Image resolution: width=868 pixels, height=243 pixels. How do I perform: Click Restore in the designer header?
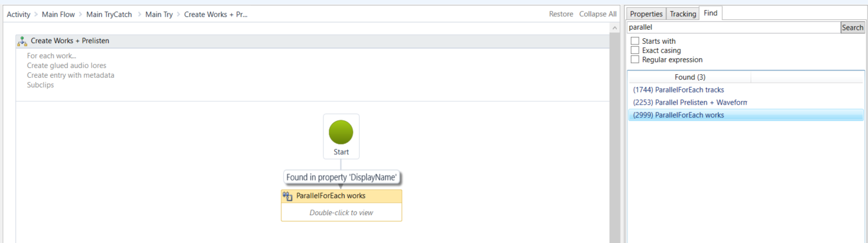pos(560,14)
